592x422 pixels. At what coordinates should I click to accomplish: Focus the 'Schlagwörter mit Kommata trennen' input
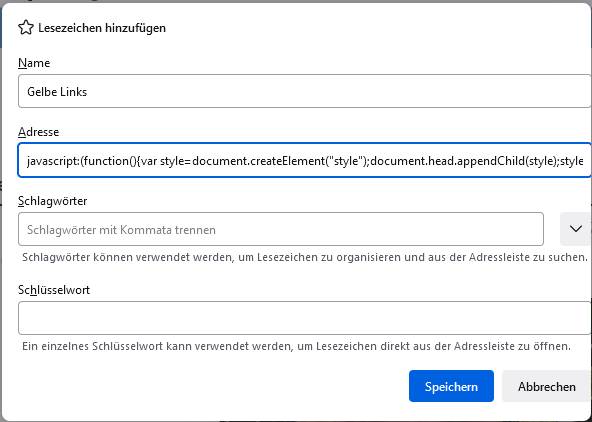281,229
